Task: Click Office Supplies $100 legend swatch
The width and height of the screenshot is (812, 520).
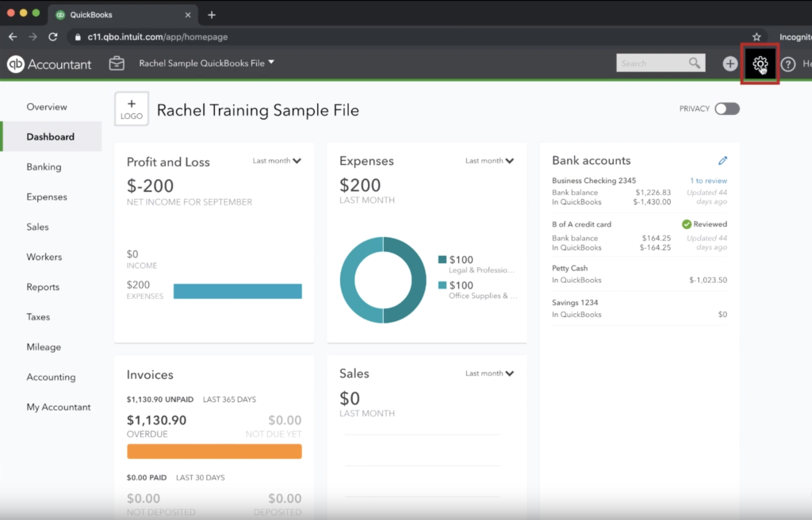Action: pyautogui.click(x=442, y=285)
